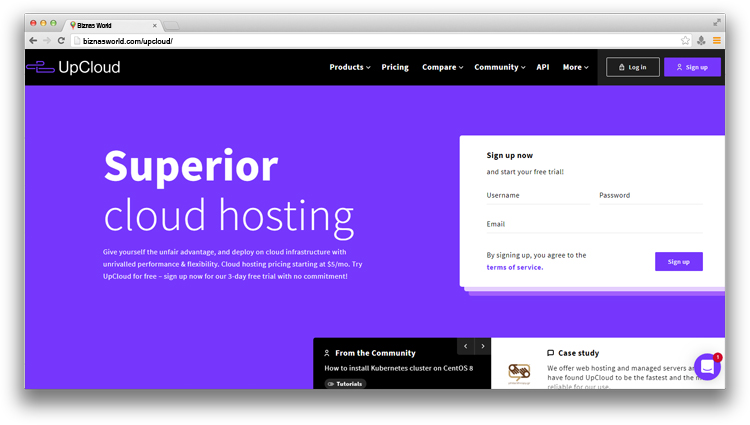Click the browser extension icon beside the star
750x425 pixels.
pos(701,41)
